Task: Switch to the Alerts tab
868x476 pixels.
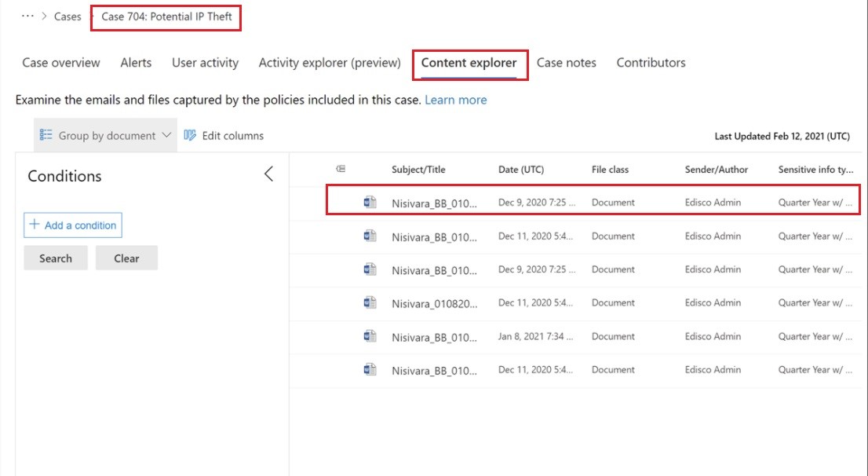Action: click(136, 63)
